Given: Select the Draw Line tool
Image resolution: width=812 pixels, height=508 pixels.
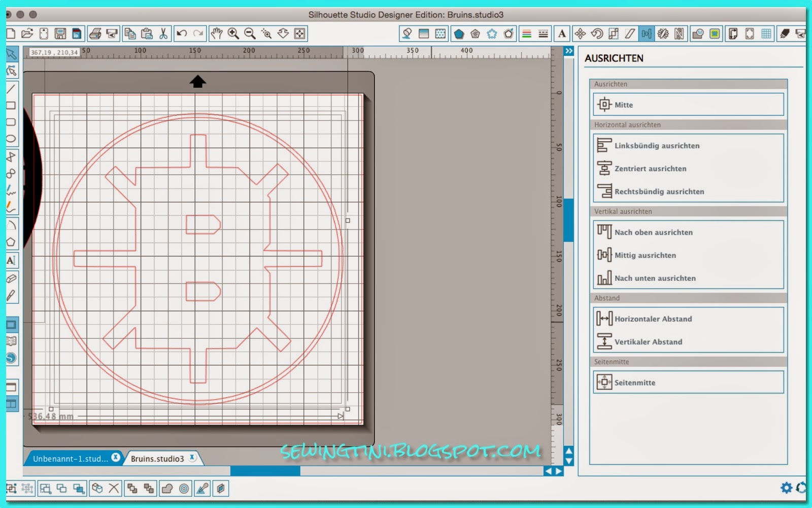Looking at the screenshot, I should (11, 89).
